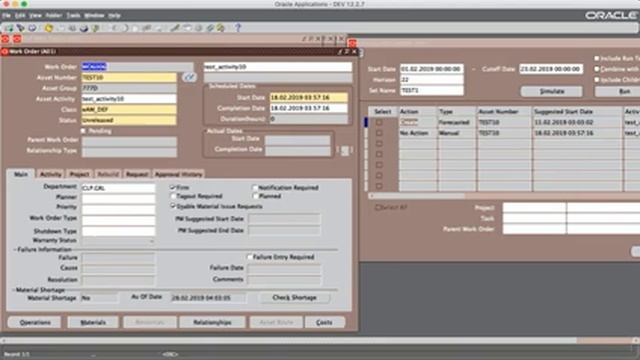
Task: Toggle the Pending checkbox
Action: pyautogui.click(x=84, y=131)
